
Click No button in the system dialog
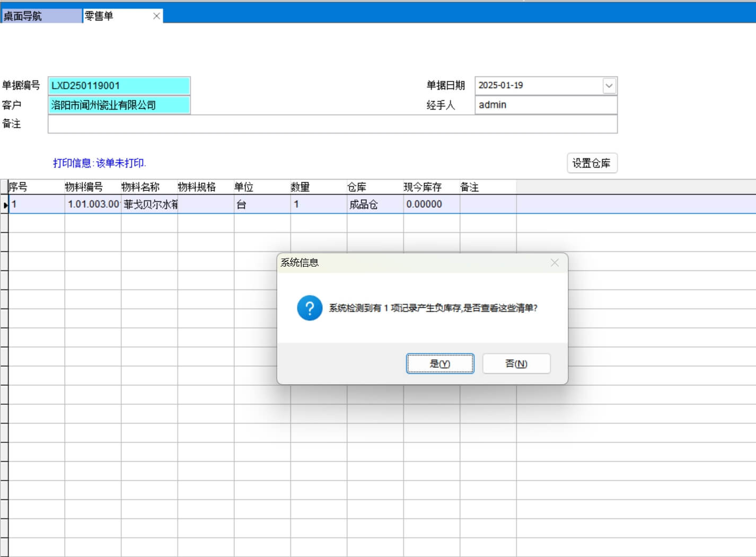tap(516, 364)
